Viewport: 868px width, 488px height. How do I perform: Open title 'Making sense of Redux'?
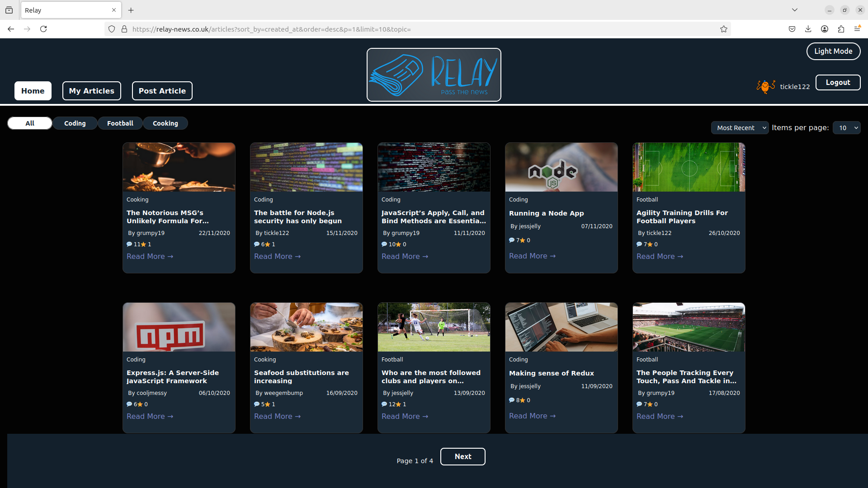coord(551,373)
